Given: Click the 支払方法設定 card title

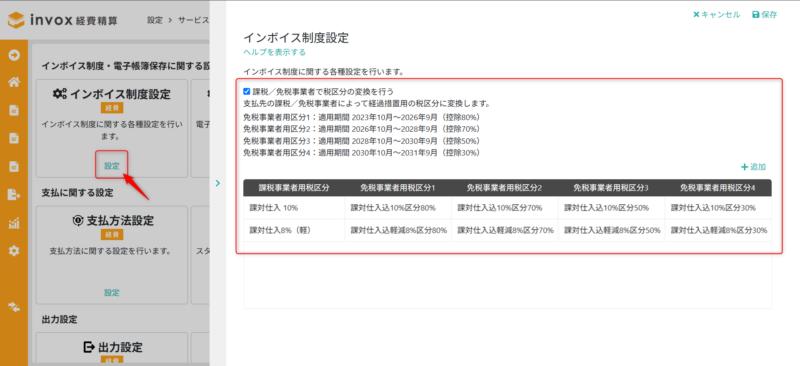Looking at the screenshot, I should 120,221.
